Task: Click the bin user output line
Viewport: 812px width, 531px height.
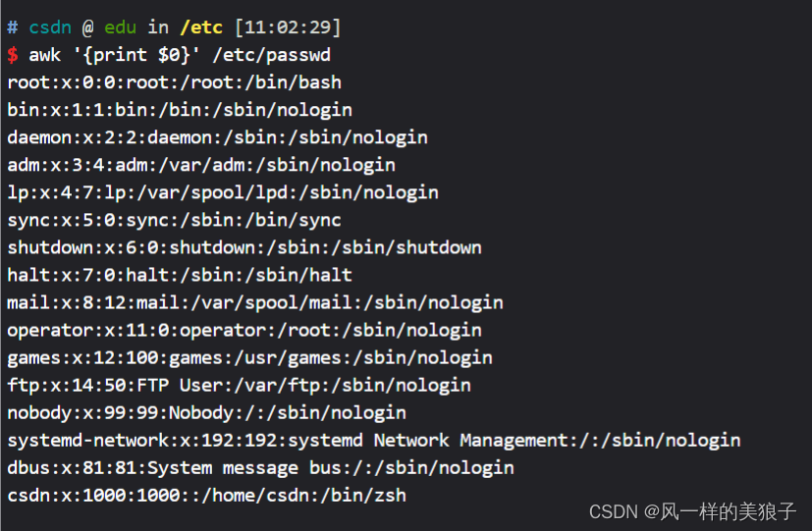Action: (180, 110)
